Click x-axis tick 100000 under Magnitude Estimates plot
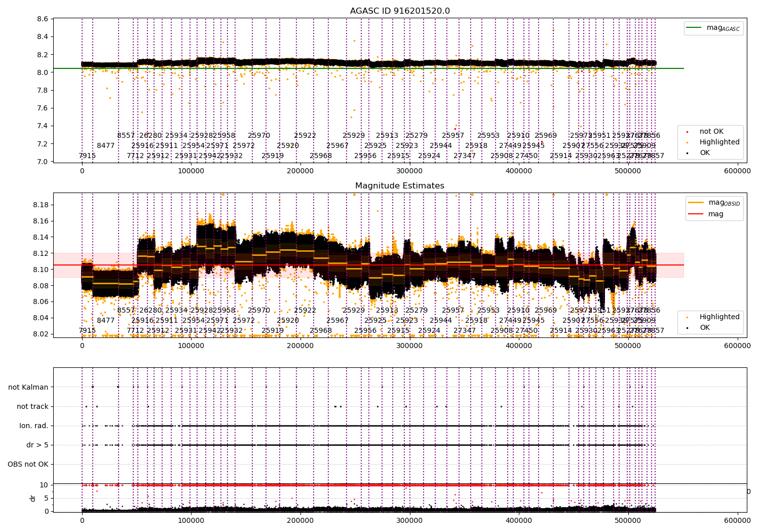The image size is (760, 532). click(191, 346)
